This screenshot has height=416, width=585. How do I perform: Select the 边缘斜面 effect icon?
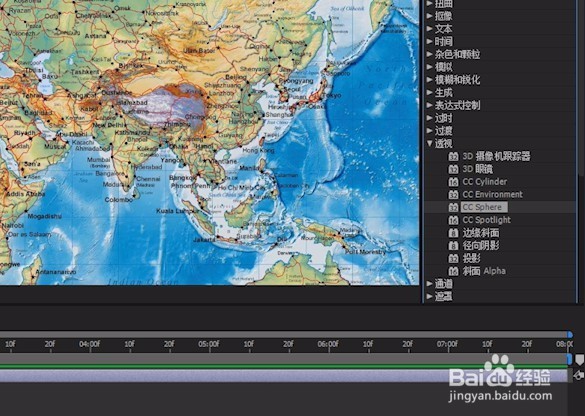pyautogui.click(x=453, y=233)
